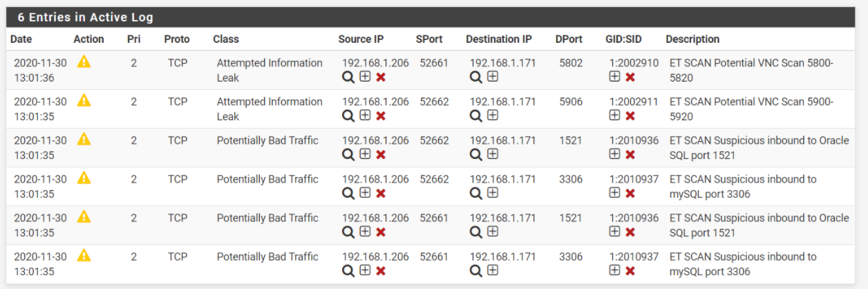Click warning triangle in the DPort 5906 row
This screenshot has height=289, width=868.
coord(84,101)
